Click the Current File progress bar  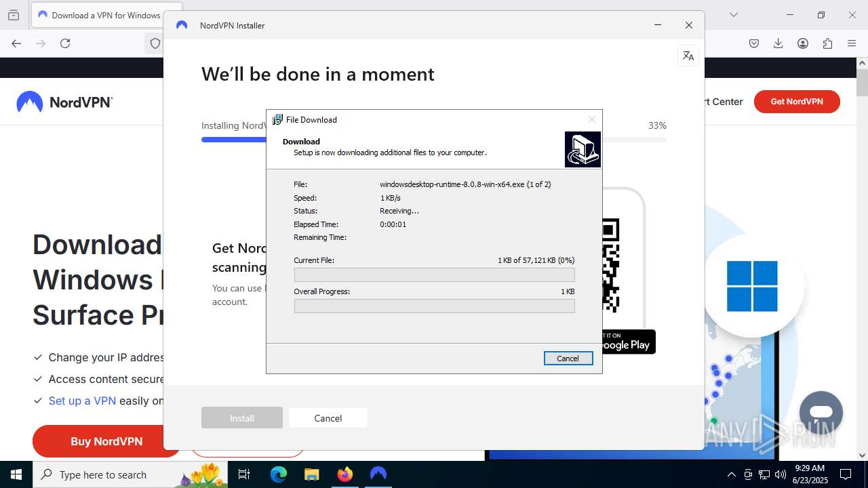pyautogui.click(x=434, y=274)
